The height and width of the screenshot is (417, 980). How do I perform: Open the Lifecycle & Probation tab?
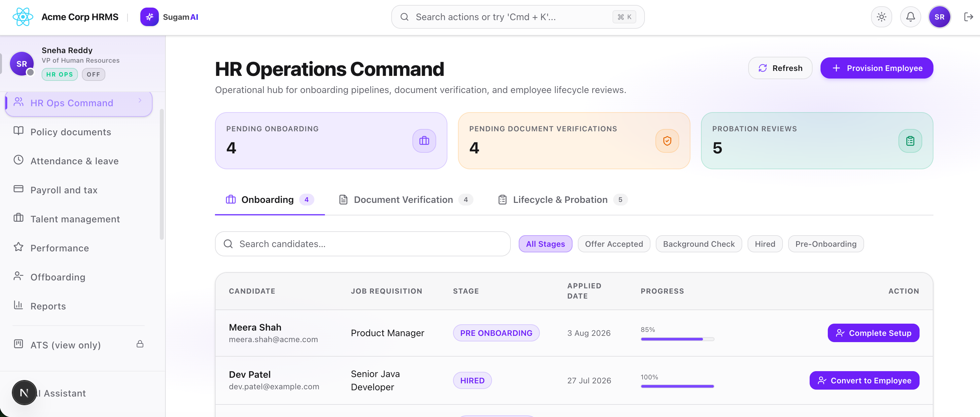click(563, 200)
